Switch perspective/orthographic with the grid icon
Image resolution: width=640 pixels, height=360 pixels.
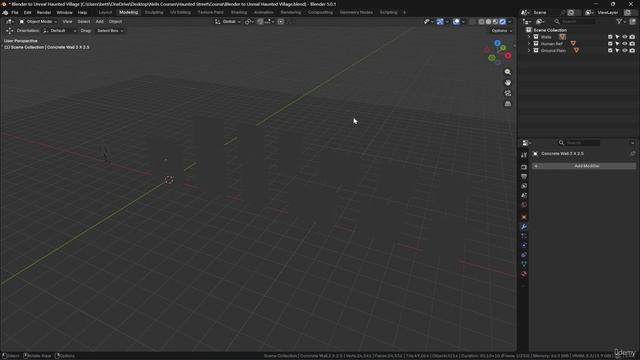coord(508,104)
